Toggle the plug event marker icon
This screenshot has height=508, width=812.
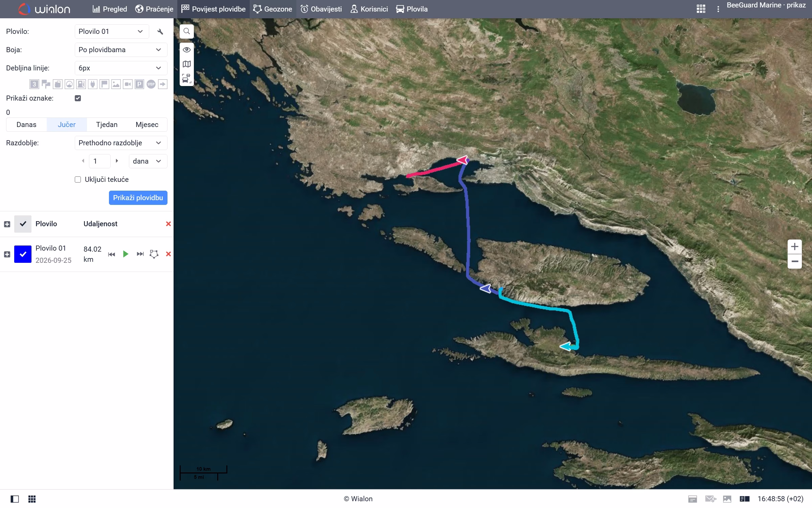point(93,84)
